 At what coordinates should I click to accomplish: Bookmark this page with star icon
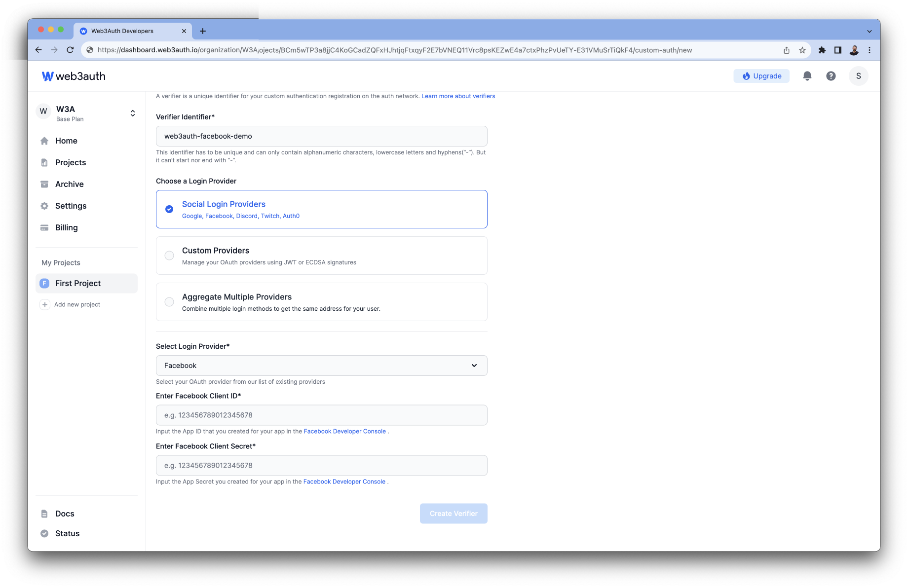[x=802, y=50]
